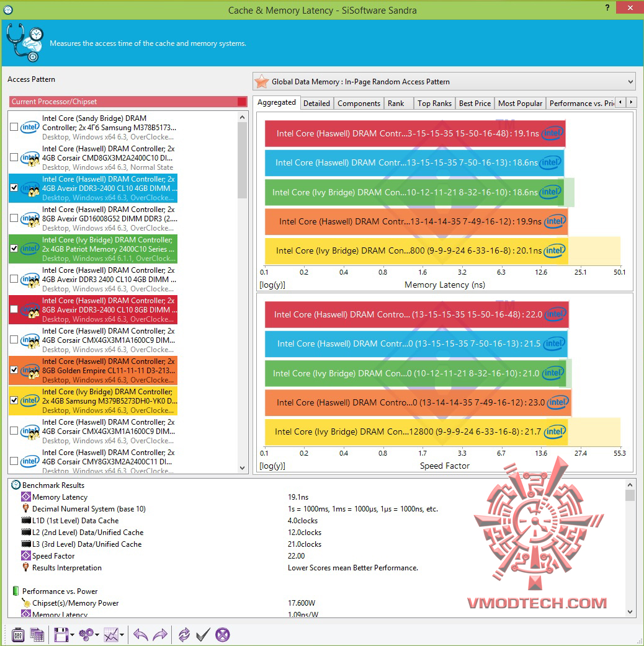
Task: Click the L2 Data/Unified Cache chip icon
Action: [x=26, y=533]
